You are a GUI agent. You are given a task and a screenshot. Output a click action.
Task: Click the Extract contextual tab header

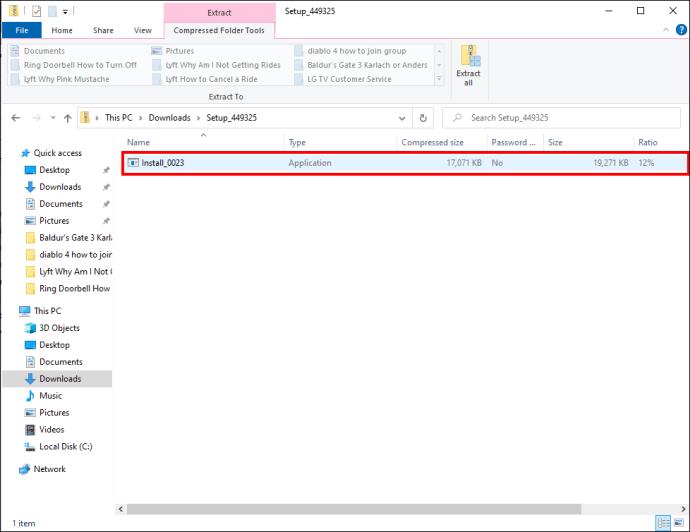219,13
